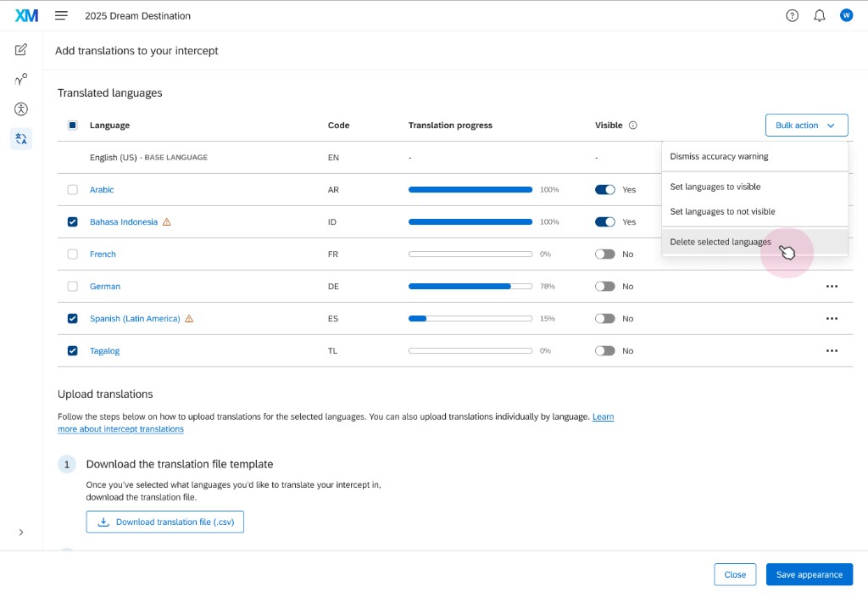Open the edit intercept icon in sidebar

click(x=20, y=49)
